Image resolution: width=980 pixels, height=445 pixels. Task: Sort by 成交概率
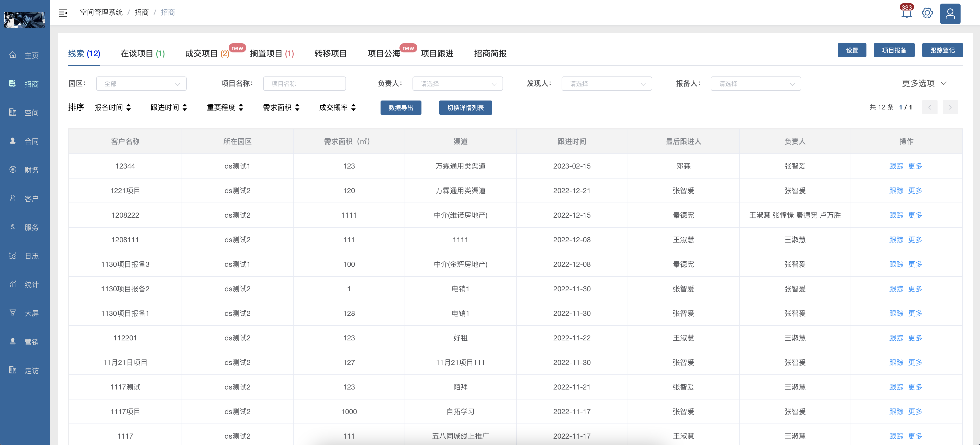click(337, 108)
